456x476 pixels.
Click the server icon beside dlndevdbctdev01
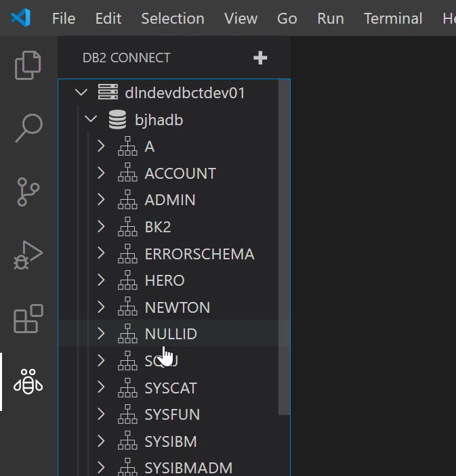point(108,92)
